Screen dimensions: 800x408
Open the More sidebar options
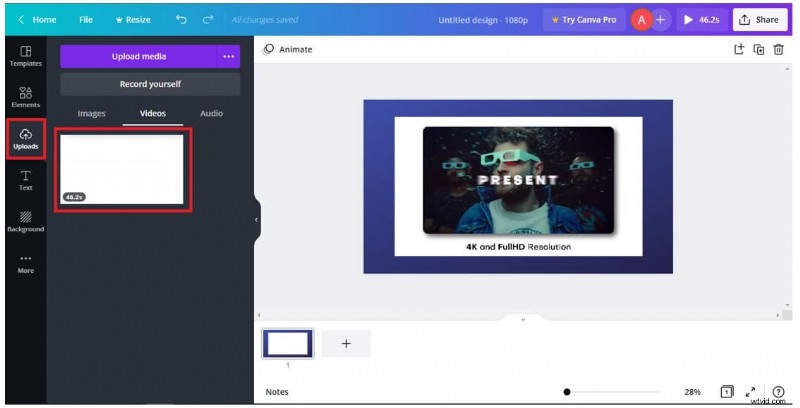26,264
